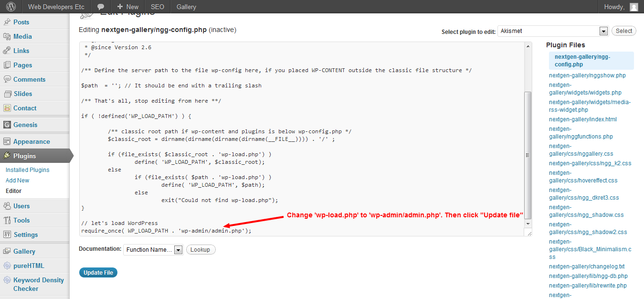Open nextgen-gallery/changelog.txt file
Screen dimensions: 644x299
click(587, 267)
